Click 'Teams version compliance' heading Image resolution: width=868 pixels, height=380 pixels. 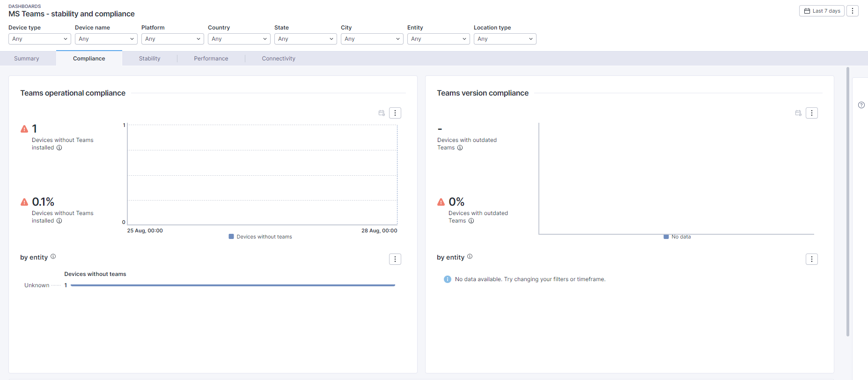[483, 93]
